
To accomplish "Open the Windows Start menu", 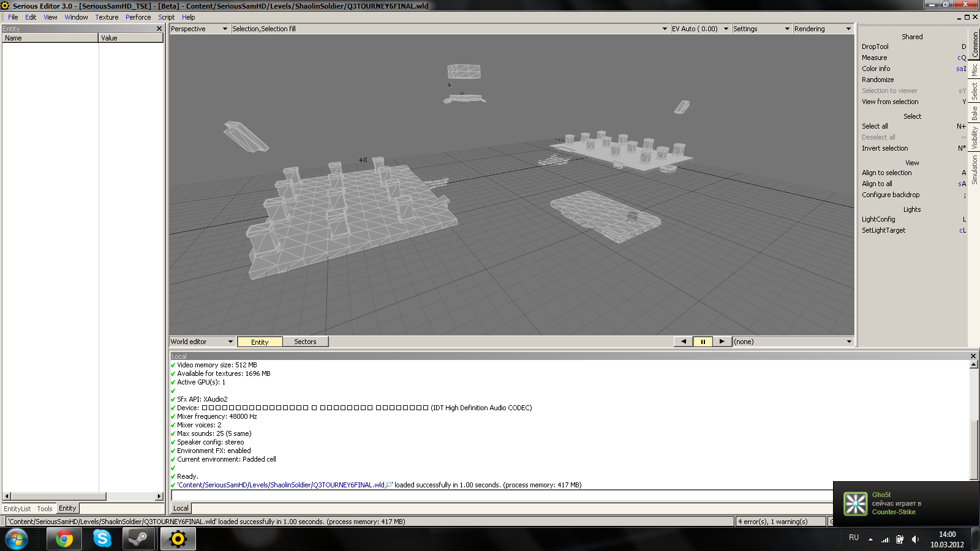I will 17,539.
